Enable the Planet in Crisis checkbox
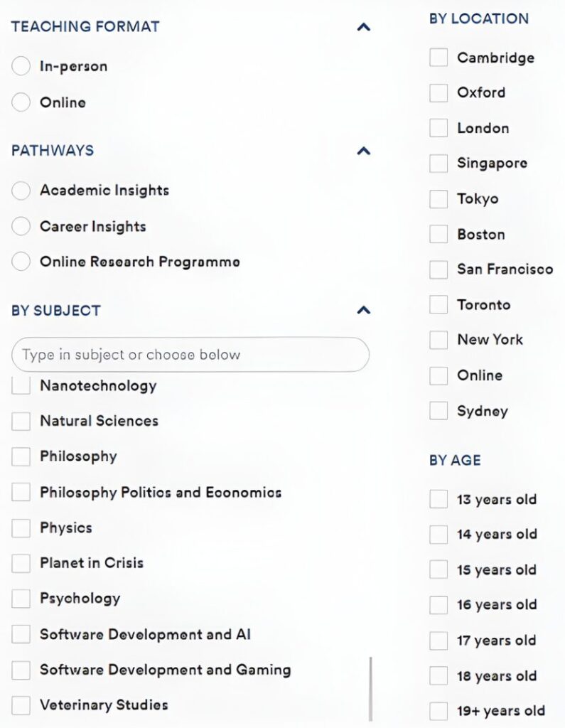This screenshot has width=565, height=728. click(x=21, y=563)
